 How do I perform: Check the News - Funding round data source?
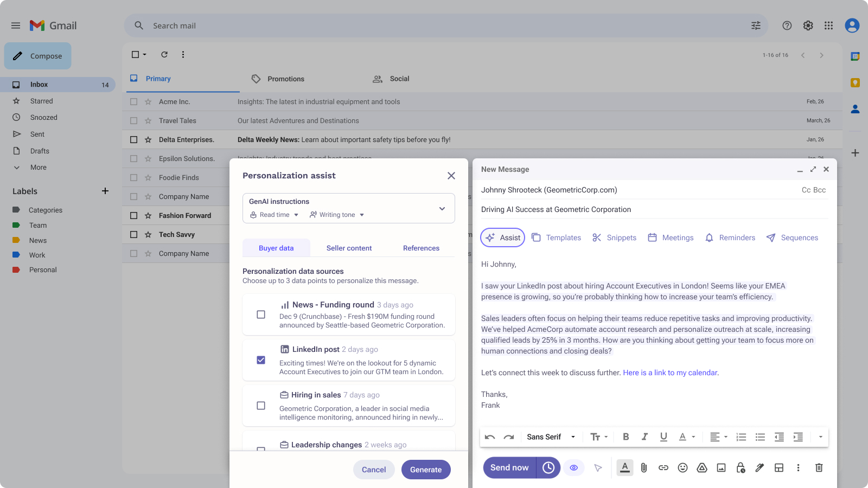click(261, 314)
